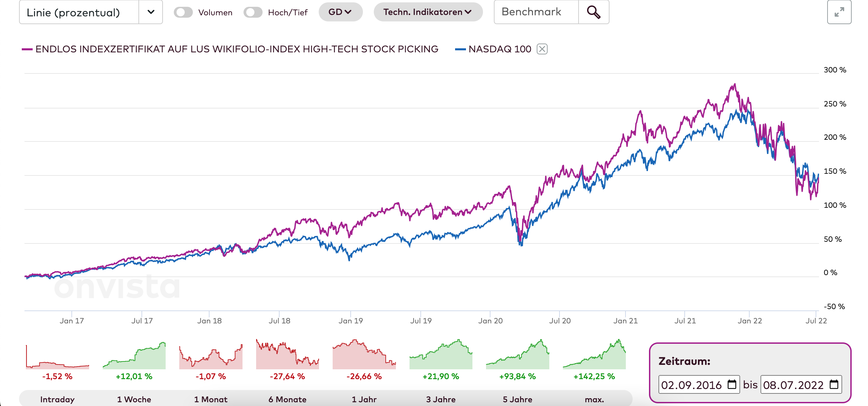Image resolution: width=868 pixels, height=406 pixels.
Task: Choose the 5 Jahre time range
Action: tap(517, 399)
